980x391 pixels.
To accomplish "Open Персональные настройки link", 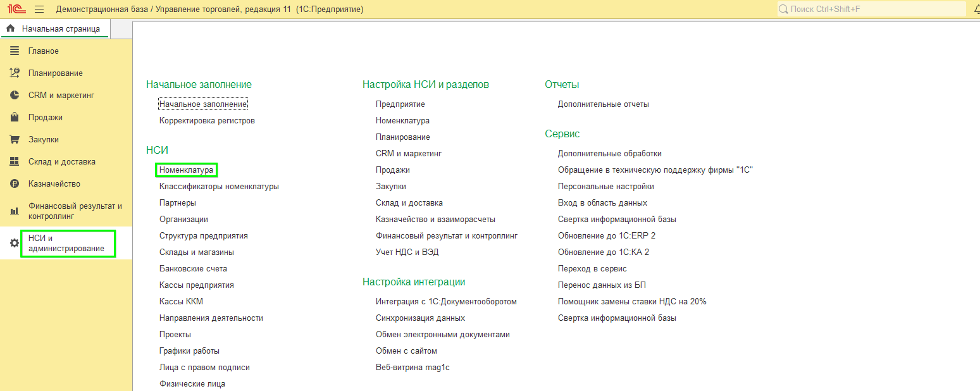I will [x=606, y=186].
